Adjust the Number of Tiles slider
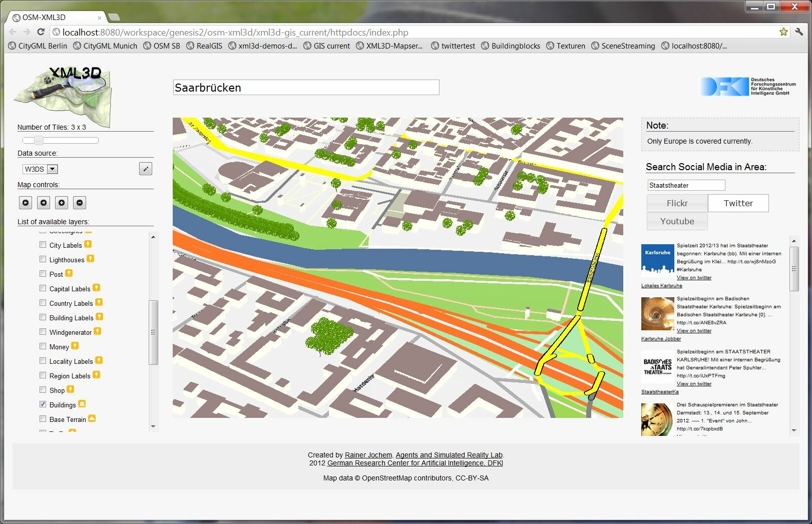812x524 pixels. pyautogui.click(x=39, y=141)
